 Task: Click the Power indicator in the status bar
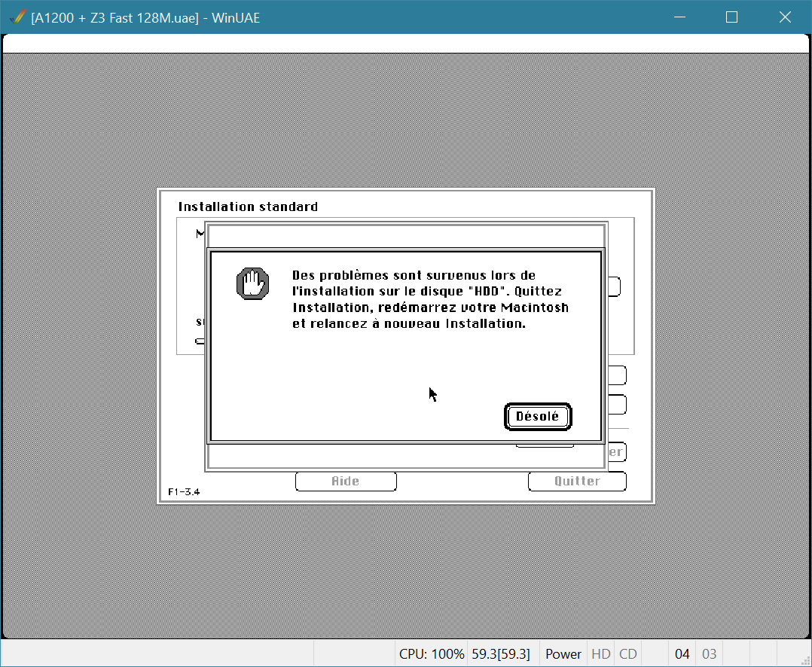point(563,654)
